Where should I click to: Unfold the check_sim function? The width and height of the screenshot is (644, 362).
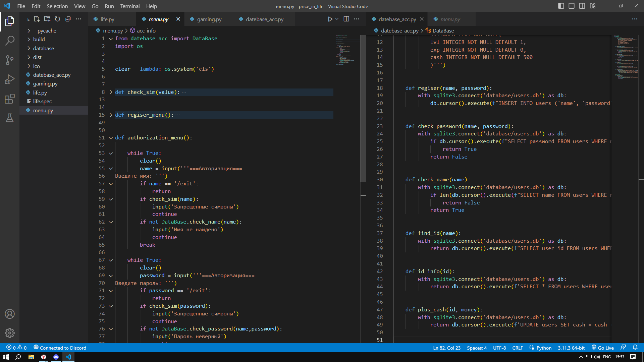[x=111, y=92]
